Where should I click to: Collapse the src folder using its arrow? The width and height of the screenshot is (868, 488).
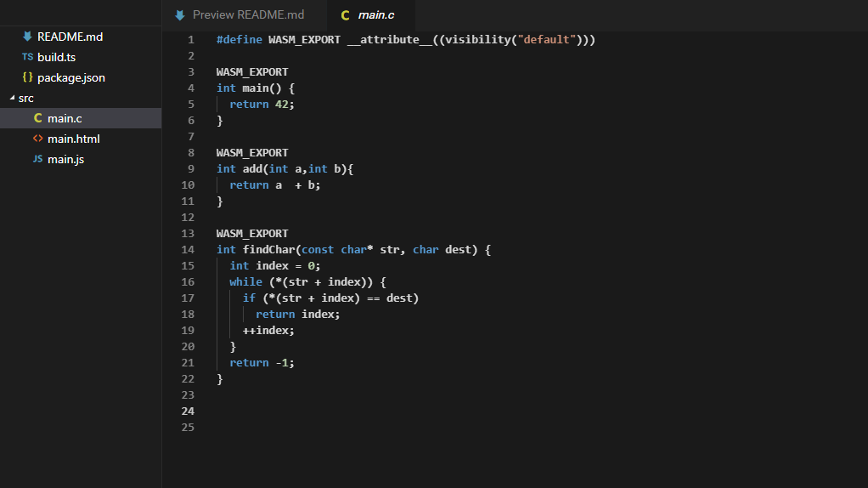pos(12,98)
